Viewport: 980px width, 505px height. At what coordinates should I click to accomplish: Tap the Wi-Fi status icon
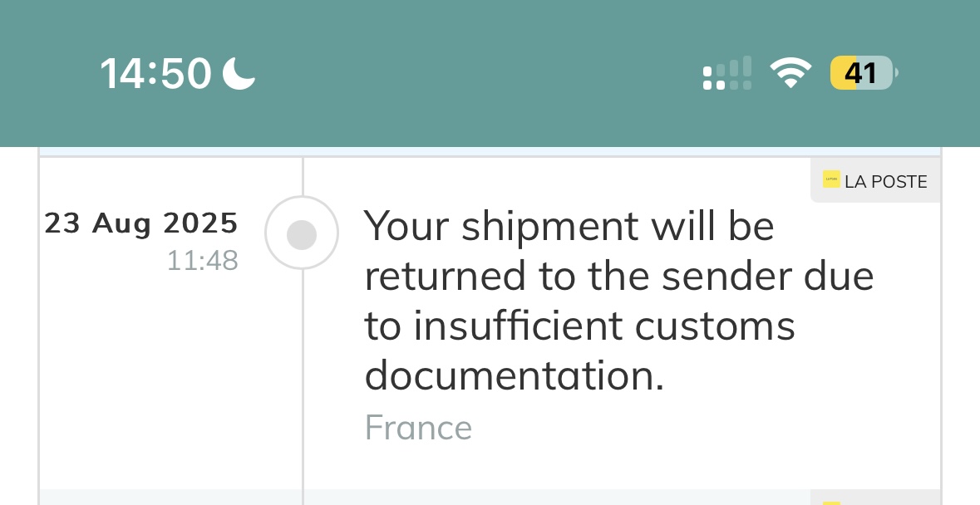pos(790,72)
